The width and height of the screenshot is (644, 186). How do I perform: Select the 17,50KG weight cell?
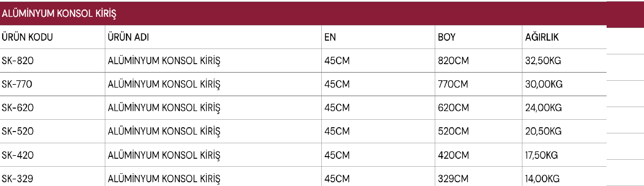(541, 155)
